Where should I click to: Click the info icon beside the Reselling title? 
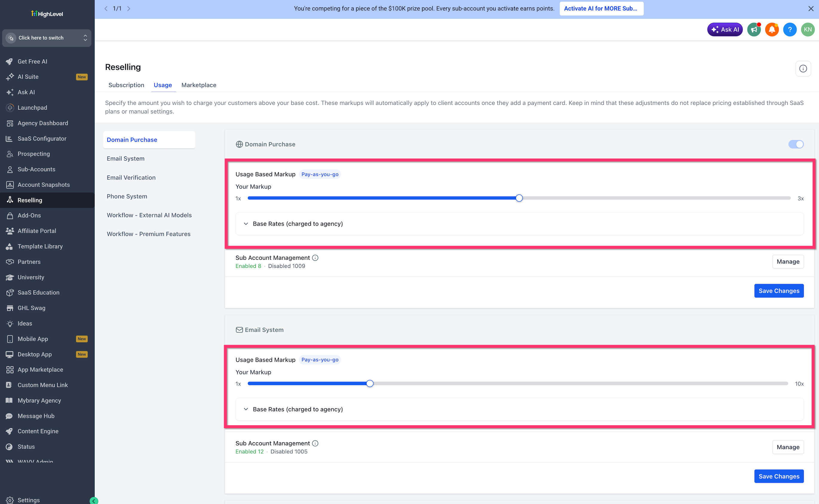pos(803,69)
